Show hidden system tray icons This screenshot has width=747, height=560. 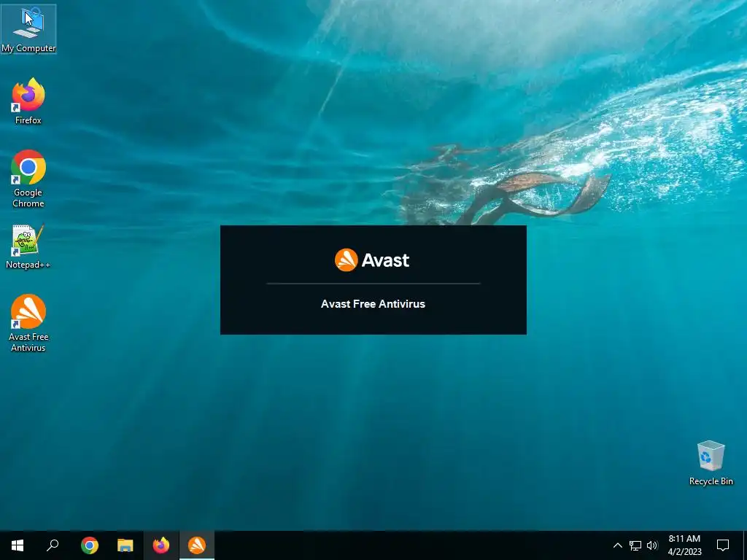617,545
